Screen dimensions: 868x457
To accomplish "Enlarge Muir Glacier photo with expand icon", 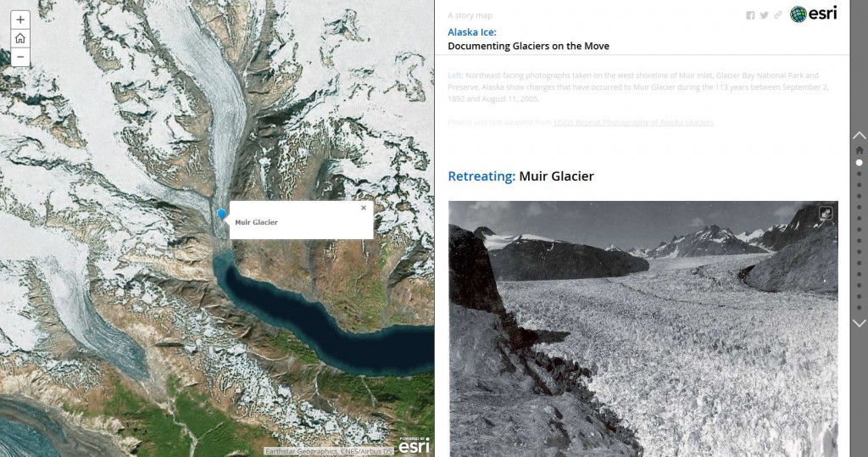I will 826,214.
